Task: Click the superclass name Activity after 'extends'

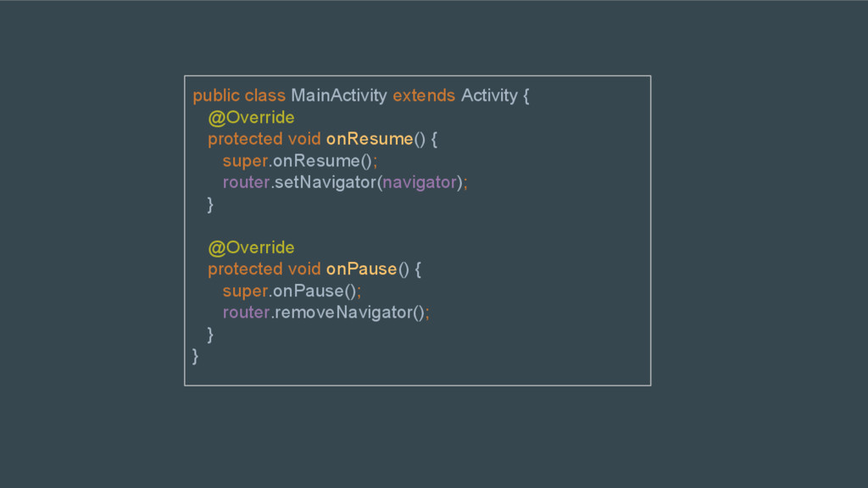Action: pyautogui.click(x=489, y=95)
